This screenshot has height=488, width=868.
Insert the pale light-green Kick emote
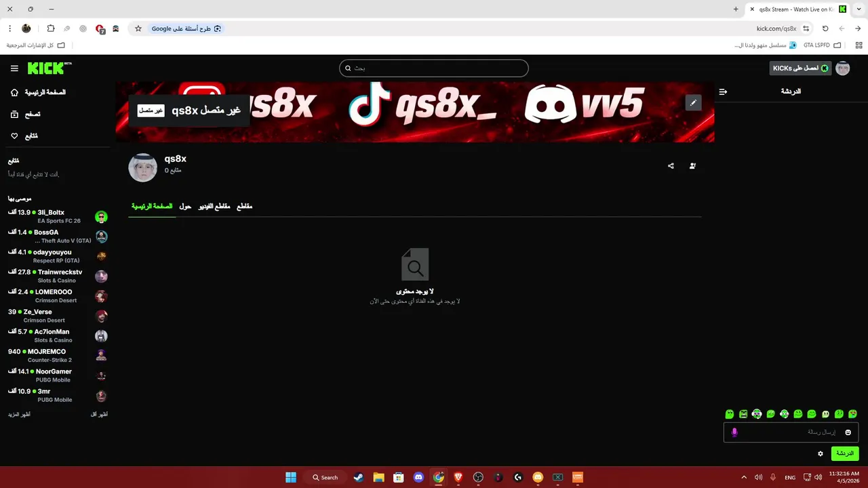(825, 414)
